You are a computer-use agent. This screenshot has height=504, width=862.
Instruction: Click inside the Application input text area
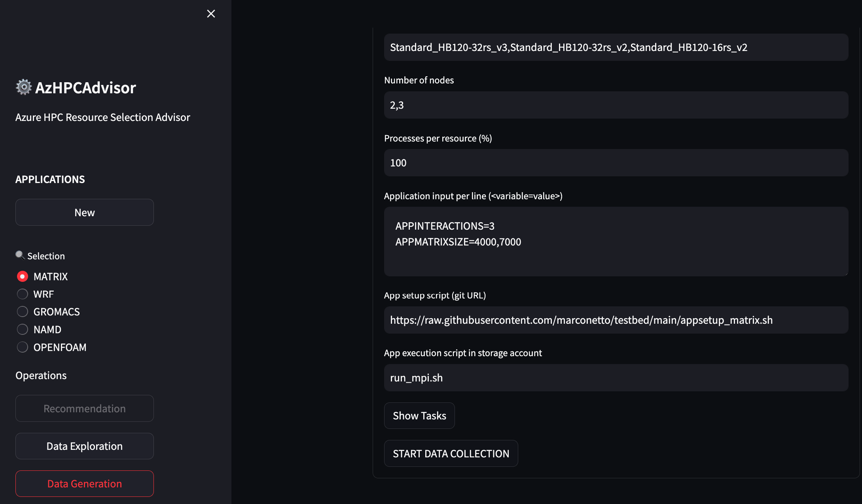coord(616,242)
